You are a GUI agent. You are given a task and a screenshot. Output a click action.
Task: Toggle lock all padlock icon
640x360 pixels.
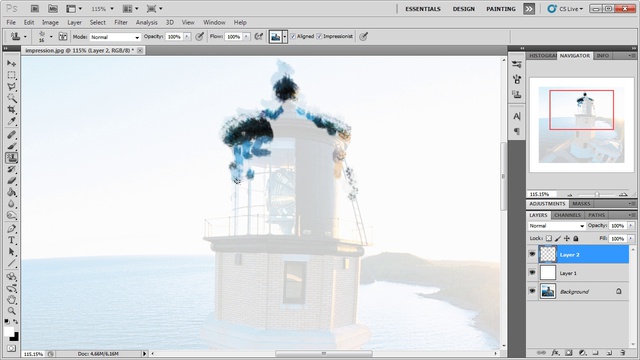click(576, 238)
